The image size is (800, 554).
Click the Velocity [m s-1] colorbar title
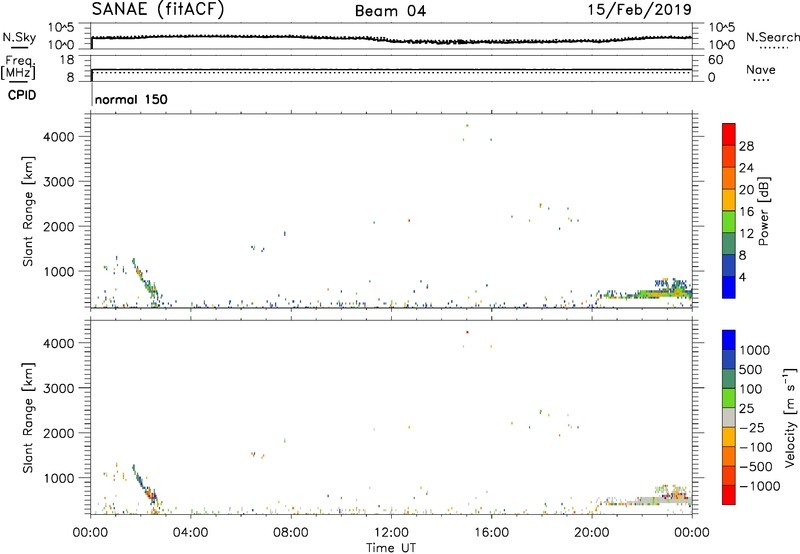click(790, 417)
